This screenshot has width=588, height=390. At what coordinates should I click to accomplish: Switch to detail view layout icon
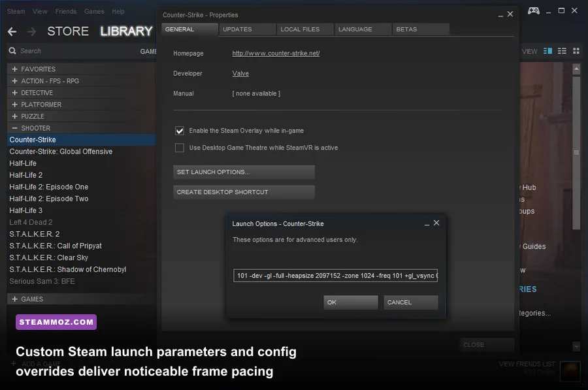(x=547, y=51)
